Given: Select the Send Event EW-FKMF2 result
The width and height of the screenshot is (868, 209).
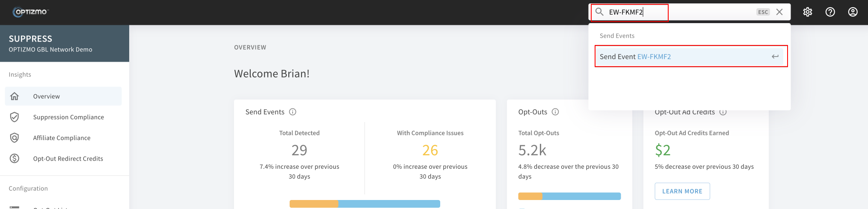Looking at the screenshot, I should coord(690,57).
